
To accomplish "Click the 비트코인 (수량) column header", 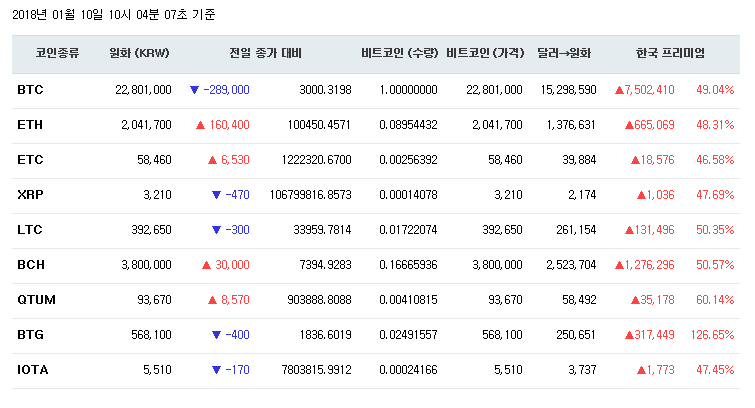I will pyautogui.click(x=399, y=53).
